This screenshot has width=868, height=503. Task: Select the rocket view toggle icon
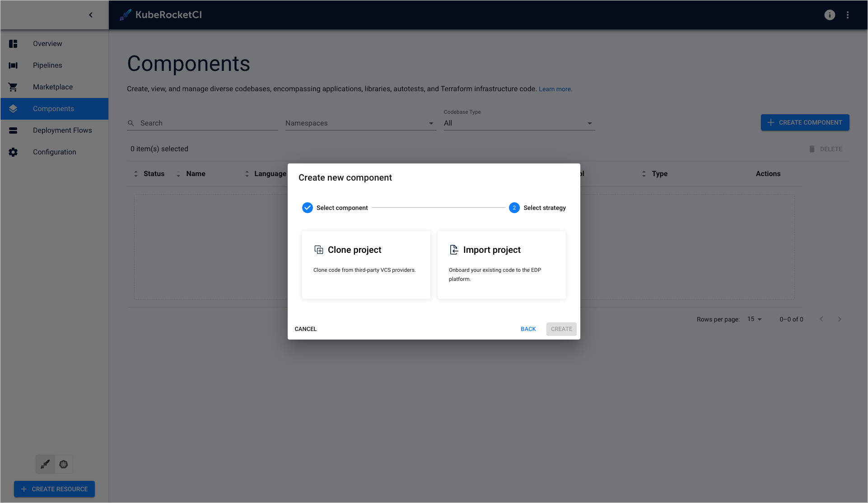coord(45,464)
